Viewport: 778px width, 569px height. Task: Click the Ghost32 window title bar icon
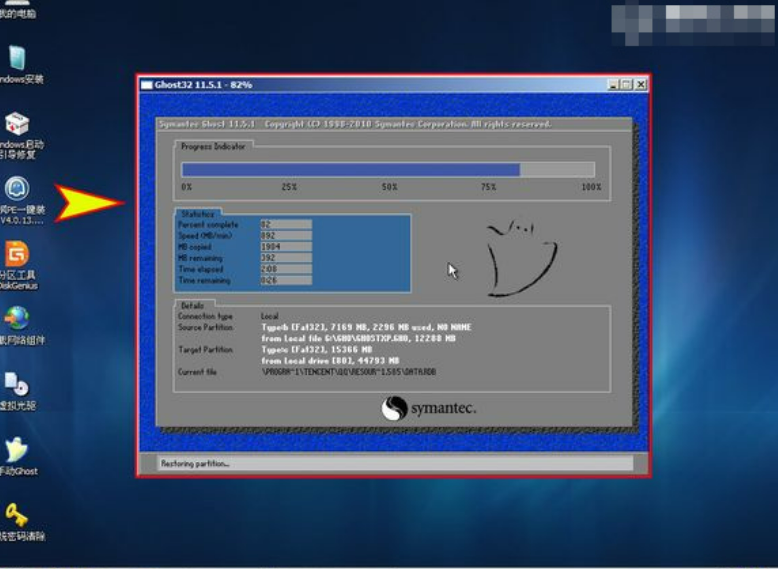[x=147, y=85]
